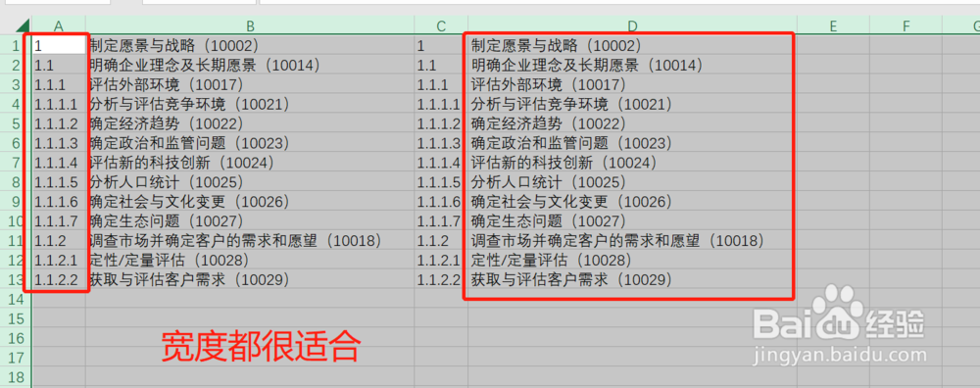Click column D cell 明确企业理念及长期愿景（10014）
Image resolution: width=980 pixels, height=388 pixels.
tap(632, 65)
